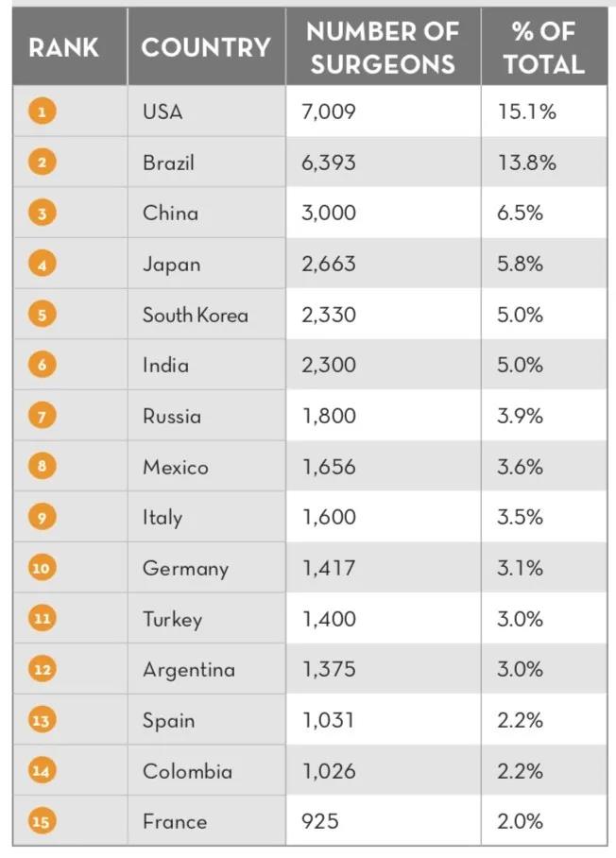The image size is (616, 858).
Task: Click France's 925 surgeons value
Action: coord(319,822)
